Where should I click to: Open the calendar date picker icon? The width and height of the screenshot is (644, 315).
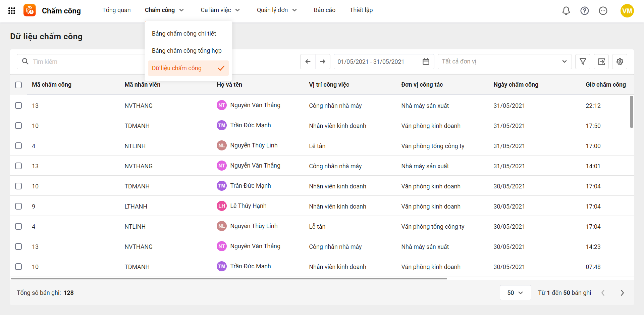coord(426,61)
